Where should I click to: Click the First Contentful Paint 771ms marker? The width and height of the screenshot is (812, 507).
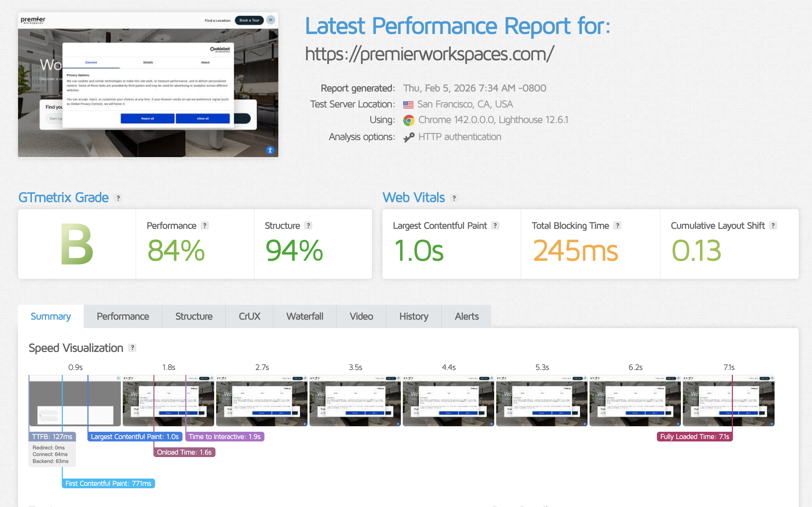tap(108, 483)
